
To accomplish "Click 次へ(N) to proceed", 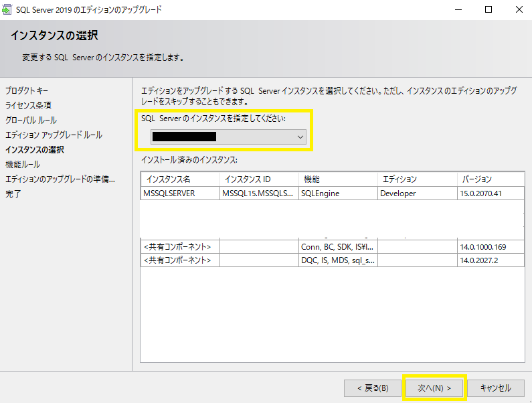I will [x=434, y=388].
